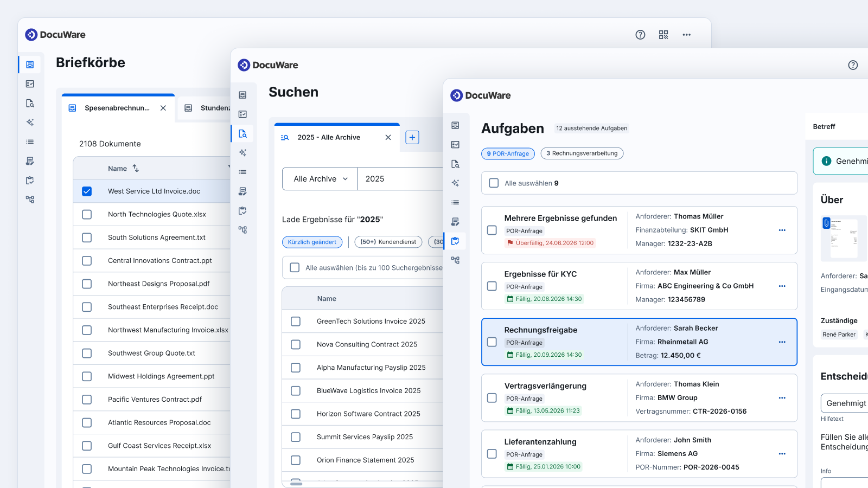Open Genehmigt decision dropdown in Entscheidung panel

845,403
